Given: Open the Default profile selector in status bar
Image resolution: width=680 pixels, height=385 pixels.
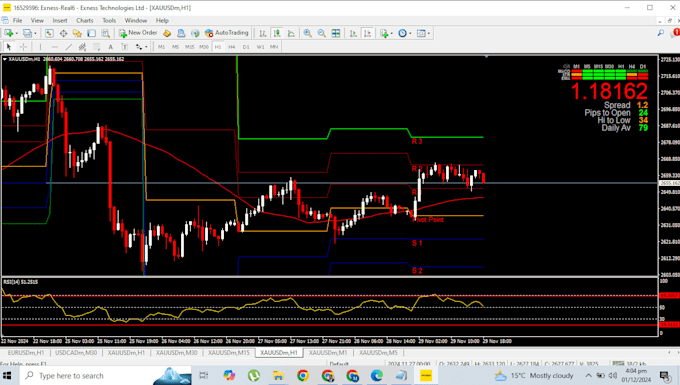Looking at the screenshot, I should coord(339,364).
